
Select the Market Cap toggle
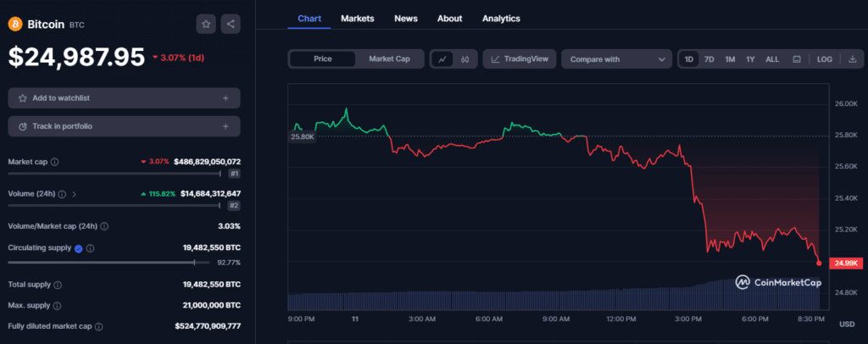389,58
